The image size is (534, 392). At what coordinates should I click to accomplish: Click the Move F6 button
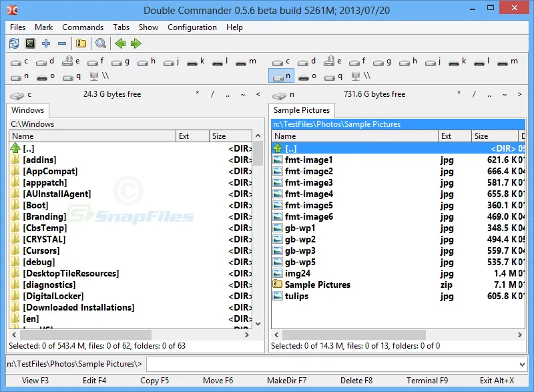coord(218,381)
